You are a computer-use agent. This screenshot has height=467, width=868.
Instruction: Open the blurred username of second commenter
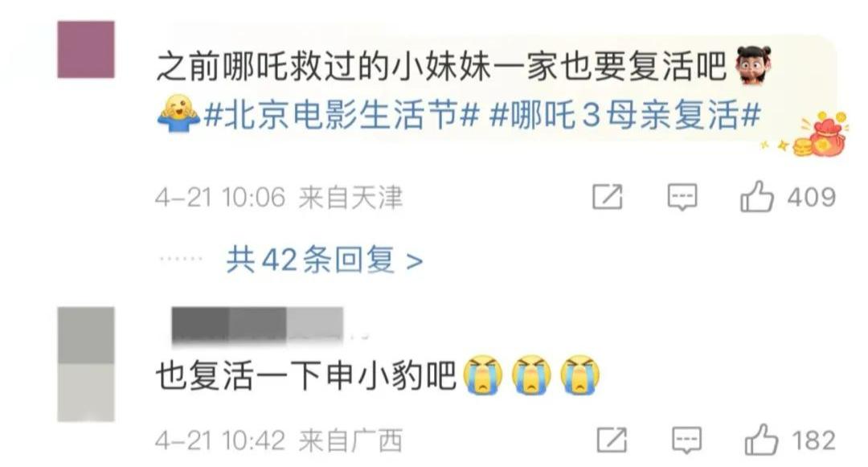coord(257,326)
